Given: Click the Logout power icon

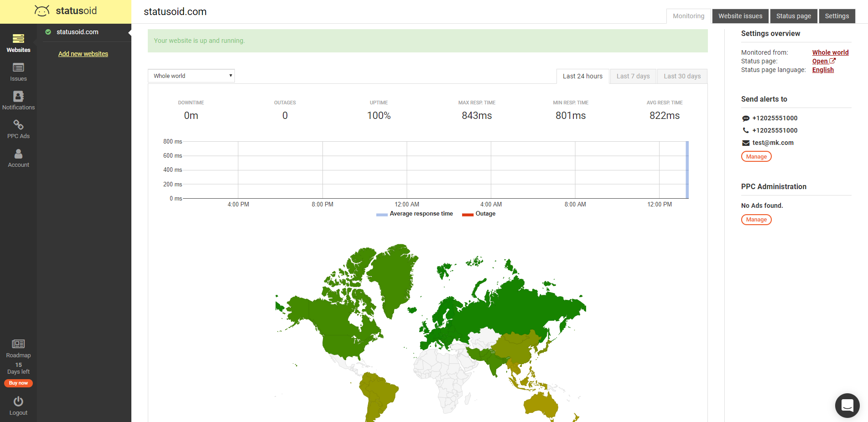Looking at the screenshot, I should click(x=18, y=401).
